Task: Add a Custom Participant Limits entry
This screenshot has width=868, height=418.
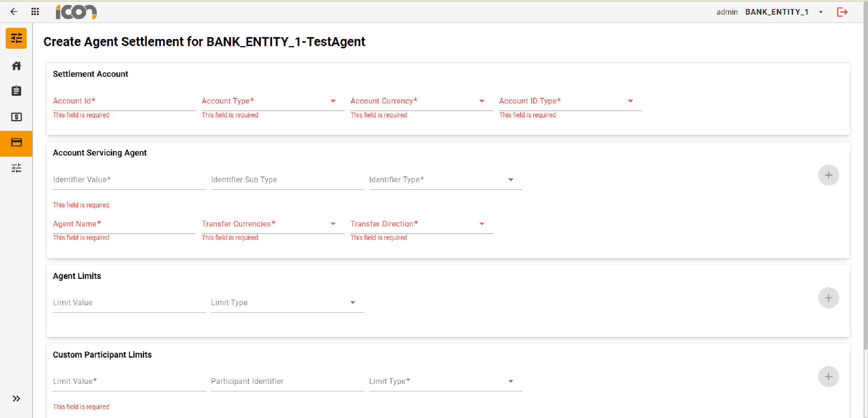Action: pyautogui.click(x=828, y=376)
